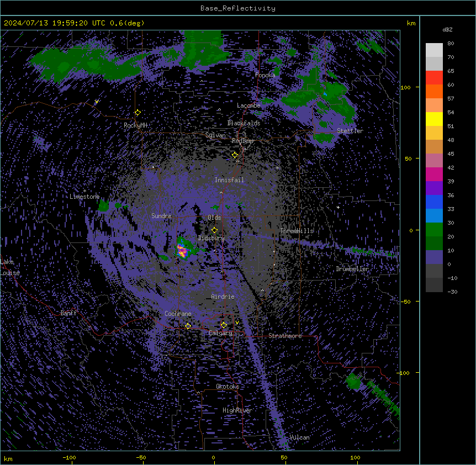Screen dimensions: 476x465
Task: Click the slate purple swatch between 10 and 0
Action: [x=434, y=257]
